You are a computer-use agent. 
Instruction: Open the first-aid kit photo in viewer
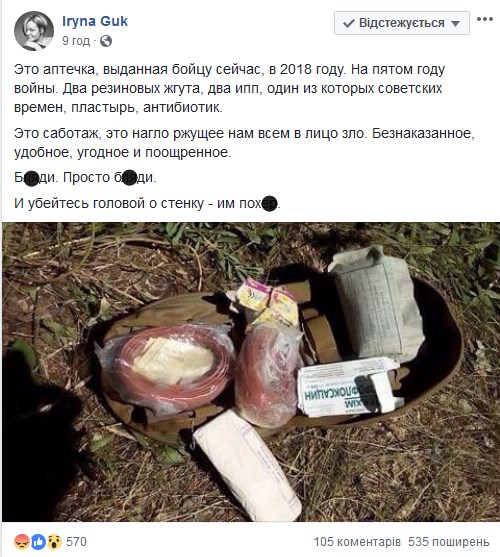251,372
